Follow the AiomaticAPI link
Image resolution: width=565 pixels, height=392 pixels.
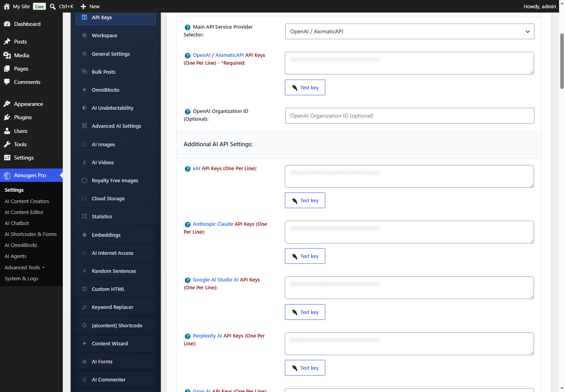point(230,55)
